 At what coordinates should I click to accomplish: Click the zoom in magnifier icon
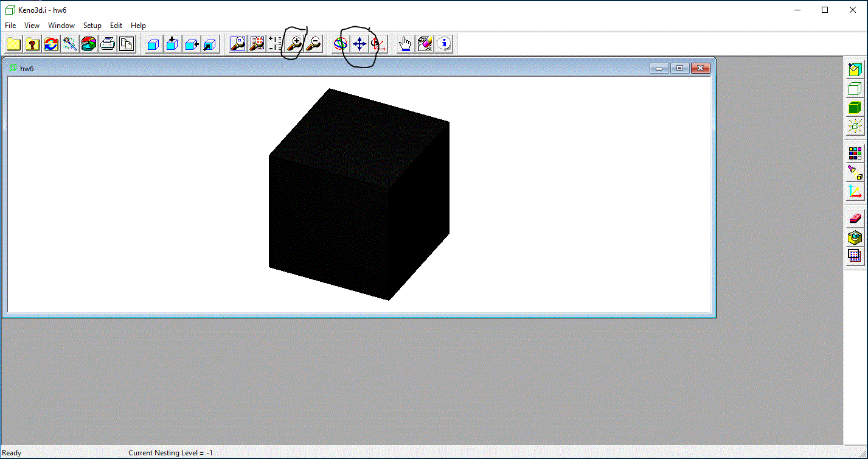[x=295, y=44]
